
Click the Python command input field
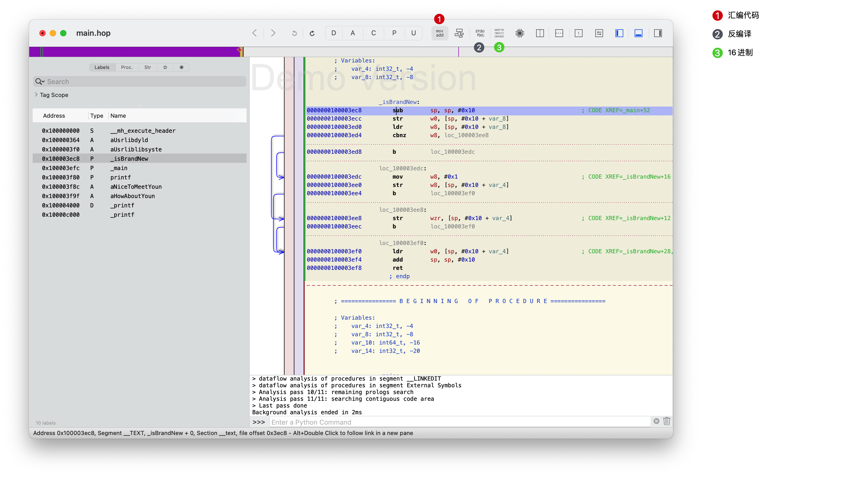[x=460, y=422]
